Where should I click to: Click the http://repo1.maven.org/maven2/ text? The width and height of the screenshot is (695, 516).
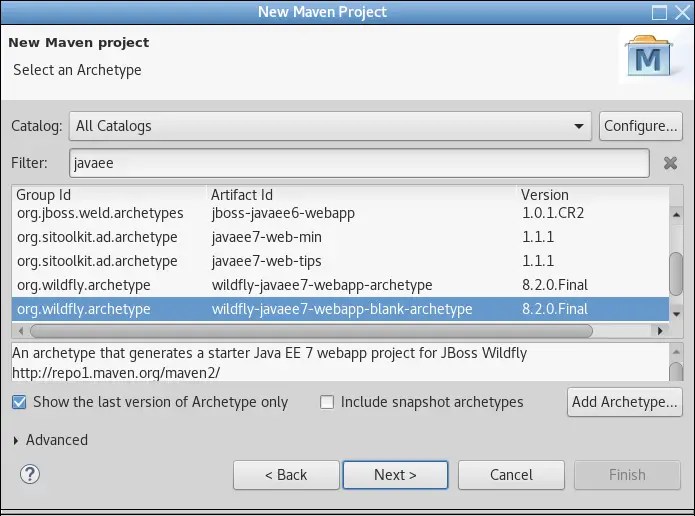point(116,373)
